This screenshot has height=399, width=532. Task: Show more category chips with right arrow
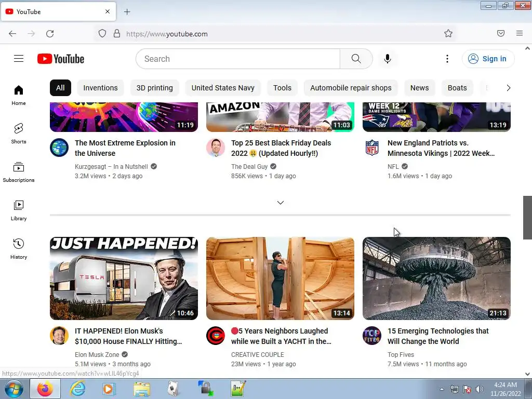coord(508,88)
